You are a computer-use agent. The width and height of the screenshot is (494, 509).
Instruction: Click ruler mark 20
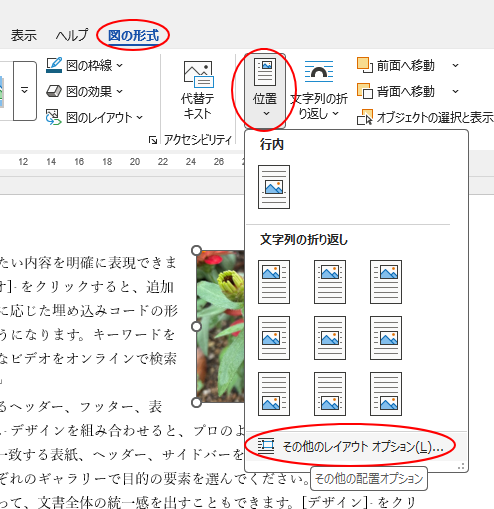[135, 162]
